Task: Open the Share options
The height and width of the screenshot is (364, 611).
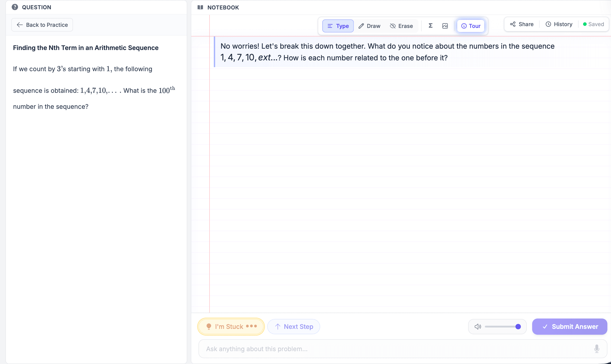Action: click(521, 24)
